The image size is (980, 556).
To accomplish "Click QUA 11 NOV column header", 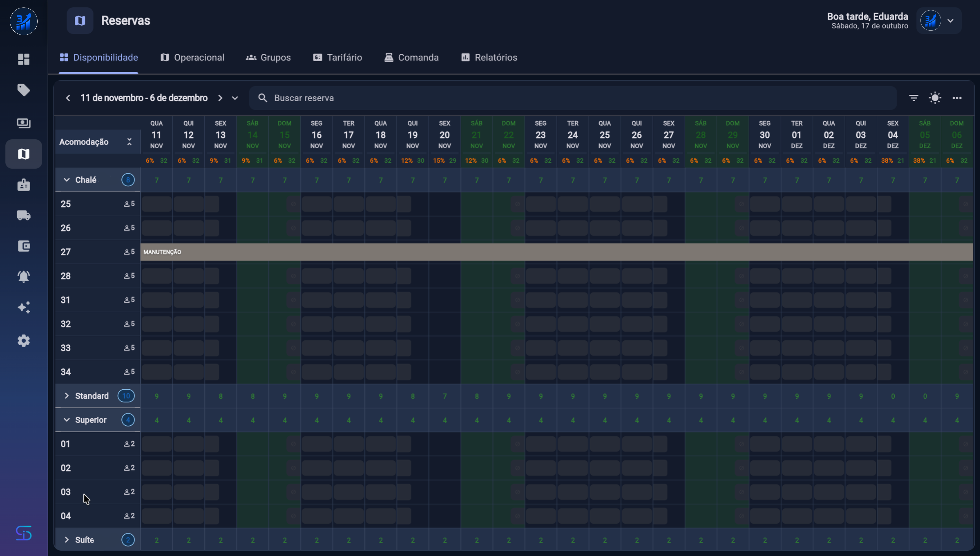I will (x=157, y=135).
